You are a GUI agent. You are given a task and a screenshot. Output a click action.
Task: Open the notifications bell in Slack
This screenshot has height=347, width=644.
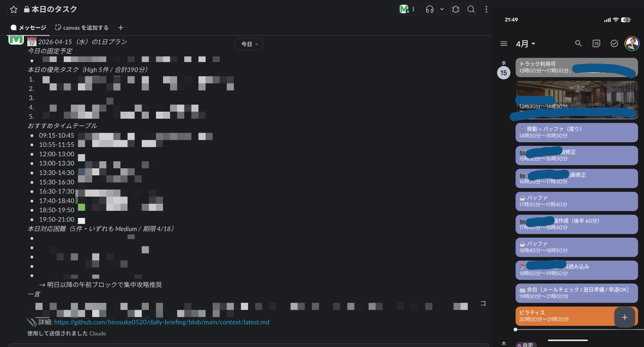pos(455,9)
